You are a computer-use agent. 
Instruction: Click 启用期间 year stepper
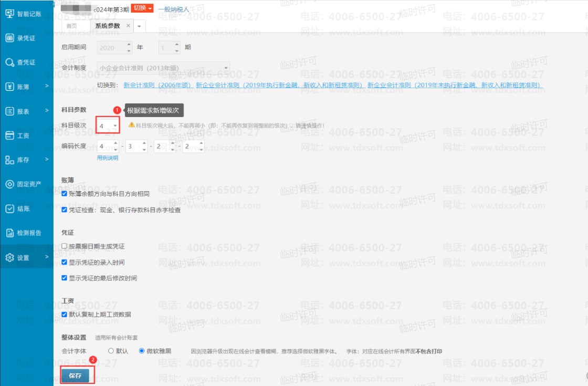[129, 48]
